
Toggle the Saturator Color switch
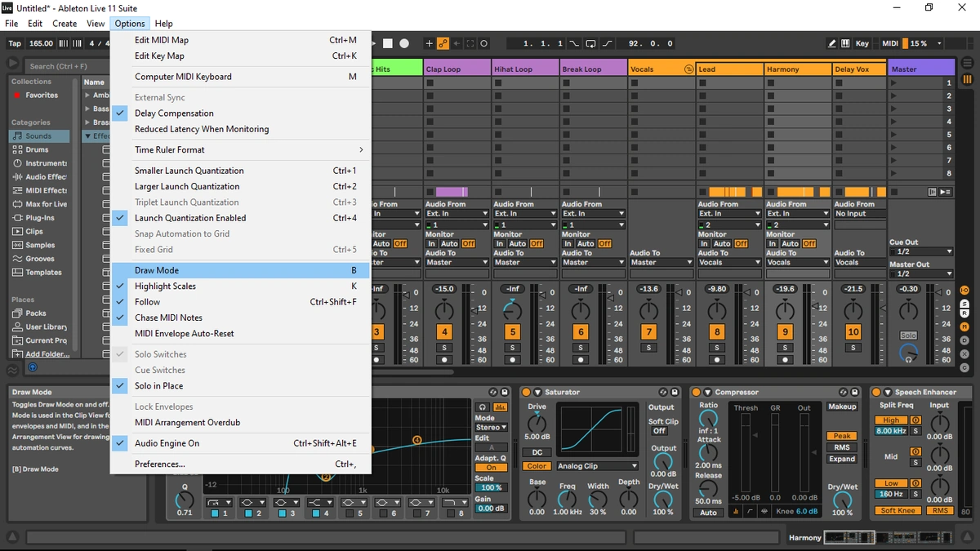(537, 466)
